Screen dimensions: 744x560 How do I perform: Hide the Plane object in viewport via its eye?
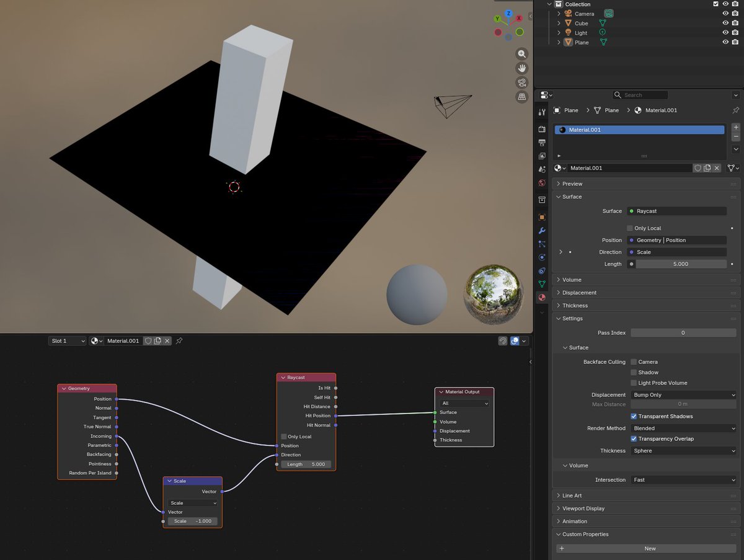click(725, 42)
